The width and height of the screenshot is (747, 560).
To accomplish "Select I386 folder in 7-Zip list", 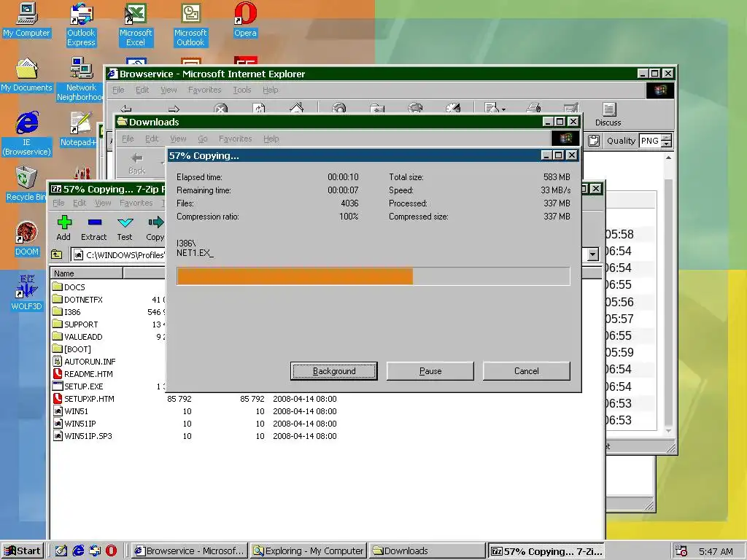I will pos(66,312).
